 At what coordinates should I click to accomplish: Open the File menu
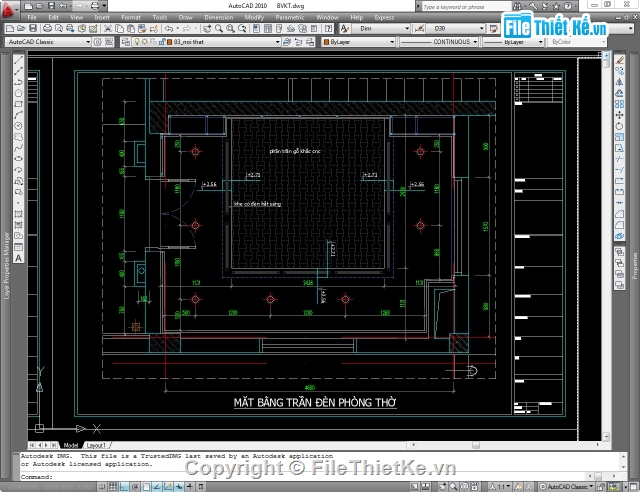[x=32, y=17]
